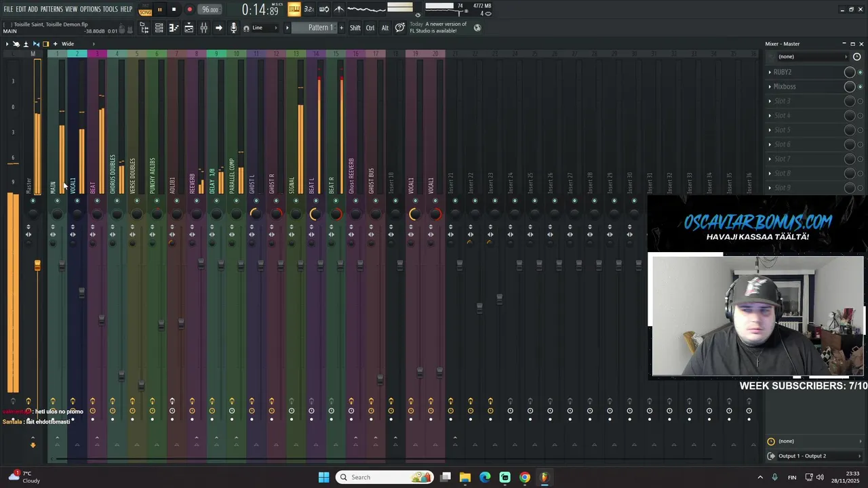The image size is (868, 488).
Task: Open Google Chrome from the taskbar
Action: (x=524, y=477)
